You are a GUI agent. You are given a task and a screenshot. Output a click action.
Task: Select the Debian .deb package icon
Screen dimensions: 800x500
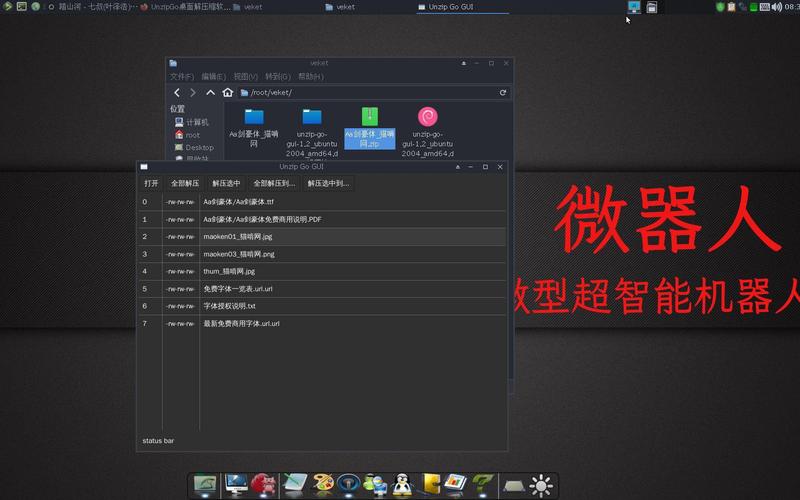[427, 117]
